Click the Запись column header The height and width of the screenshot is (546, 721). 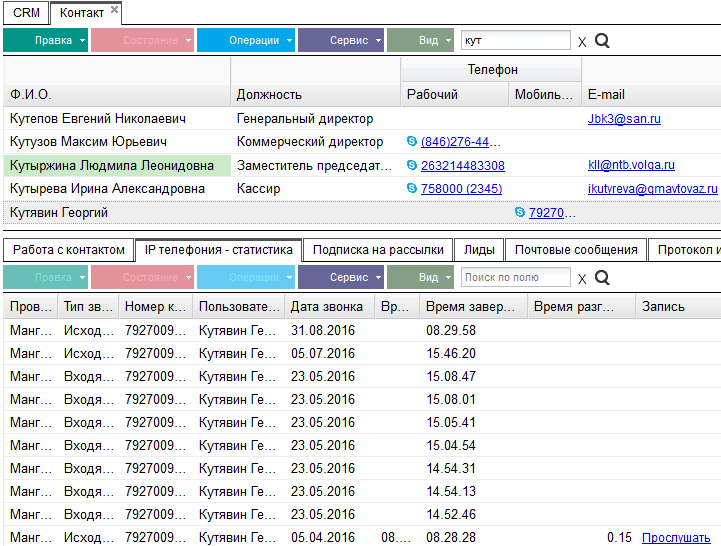point(678,306)
